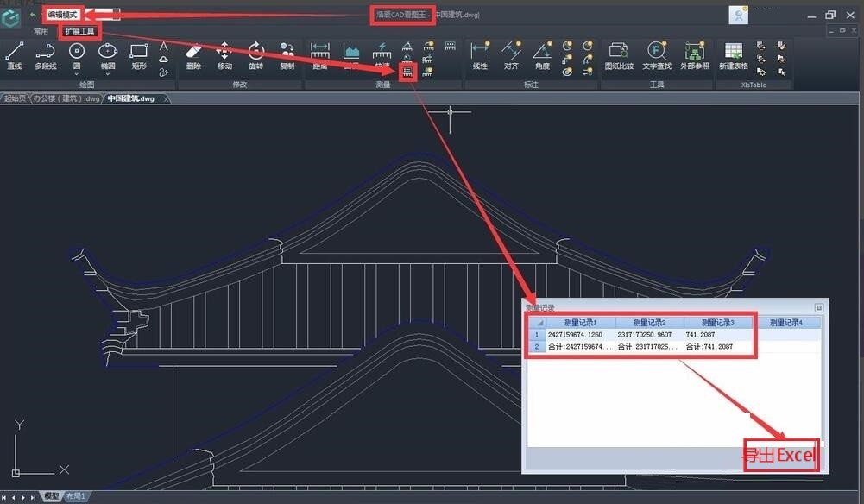
Task: Open the measurement records list icon
Action: 407,72
